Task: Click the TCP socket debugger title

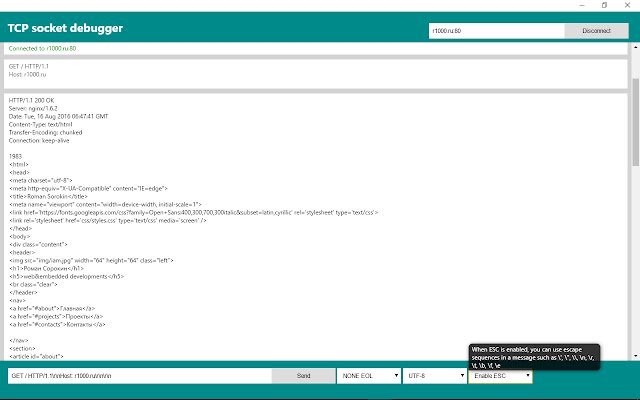Action: 65,28
